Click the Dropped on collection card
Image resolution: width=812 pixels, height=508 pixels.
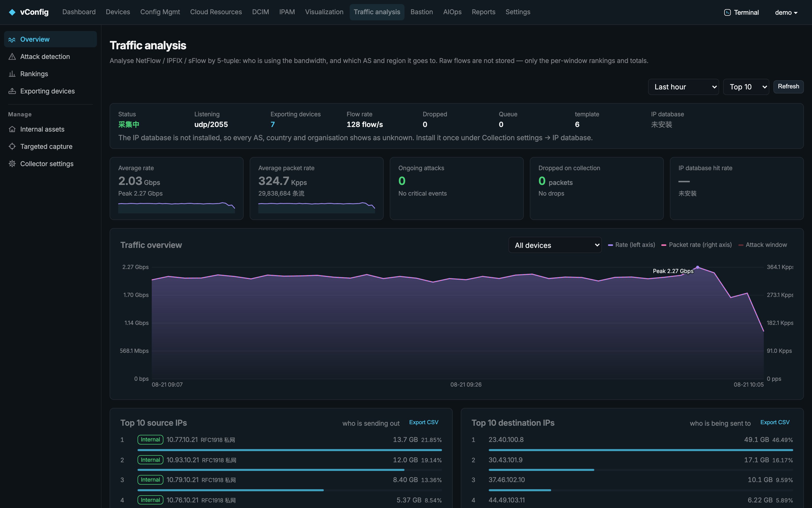tap(597, 188)
